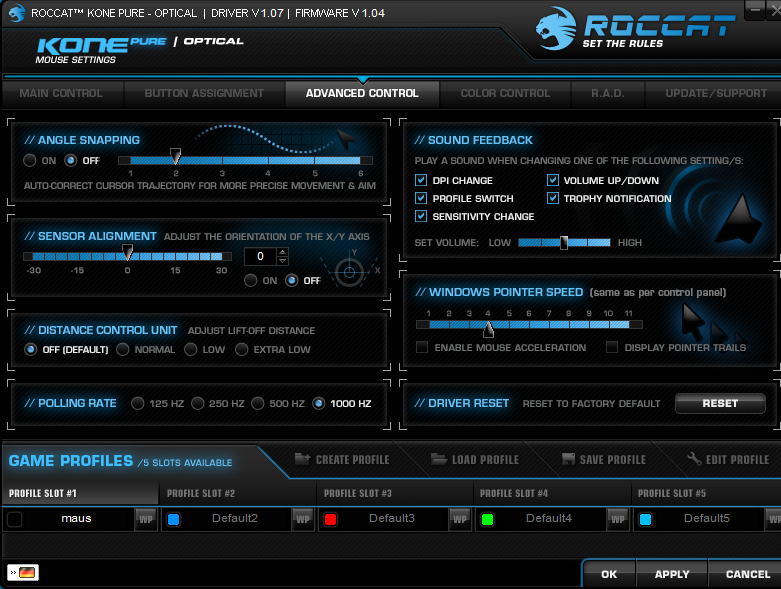Viewport: 781px width, 589px height.
Task: Select the 1000 Hz polling rate
Action: (319, 403)
